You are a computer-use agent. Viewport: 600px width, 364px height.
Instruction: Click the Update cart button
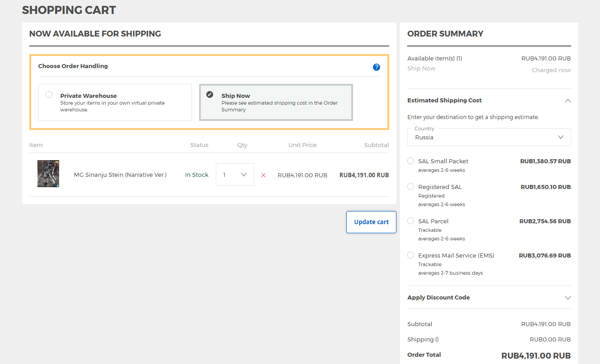point(371,222)
